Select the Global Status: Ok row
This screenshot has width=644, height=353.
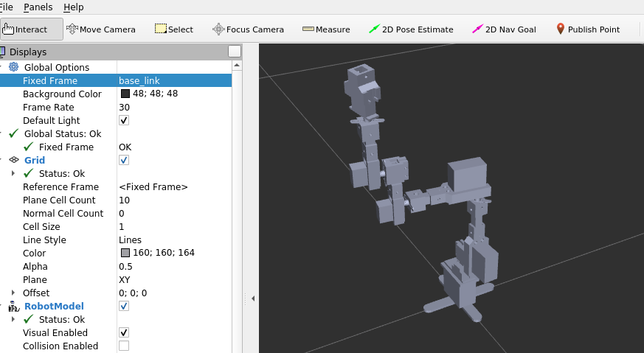63,134
